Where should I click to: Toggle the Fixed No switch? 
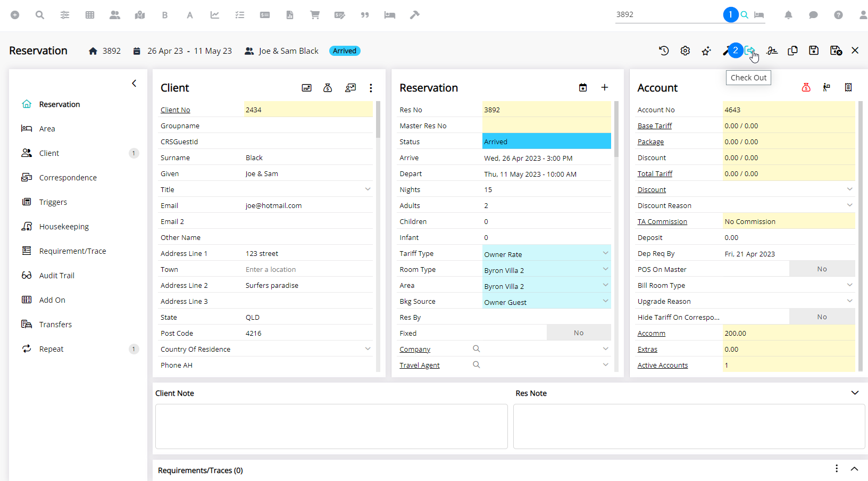pyautogui.click(x=578, y=333)
